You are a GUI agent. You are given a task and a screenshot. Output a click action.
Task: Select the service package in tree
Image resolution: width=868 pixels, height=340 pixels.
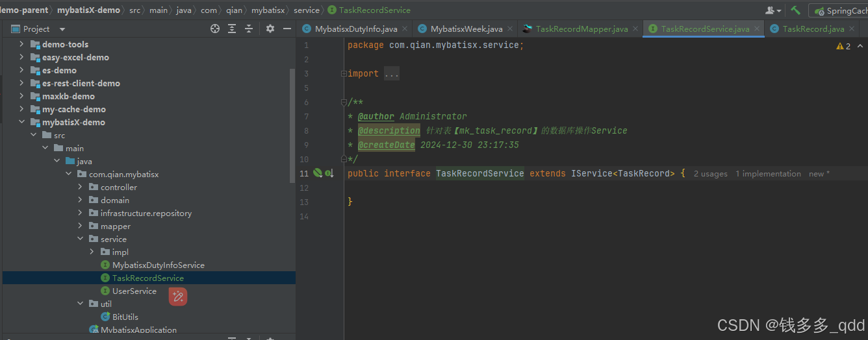pyautogui.click(x=113, y=239)
